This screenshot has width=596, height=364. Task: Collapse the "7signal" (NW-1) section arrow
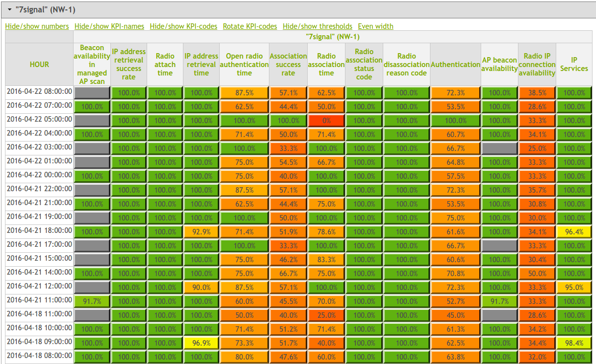(x=9, y=9)
